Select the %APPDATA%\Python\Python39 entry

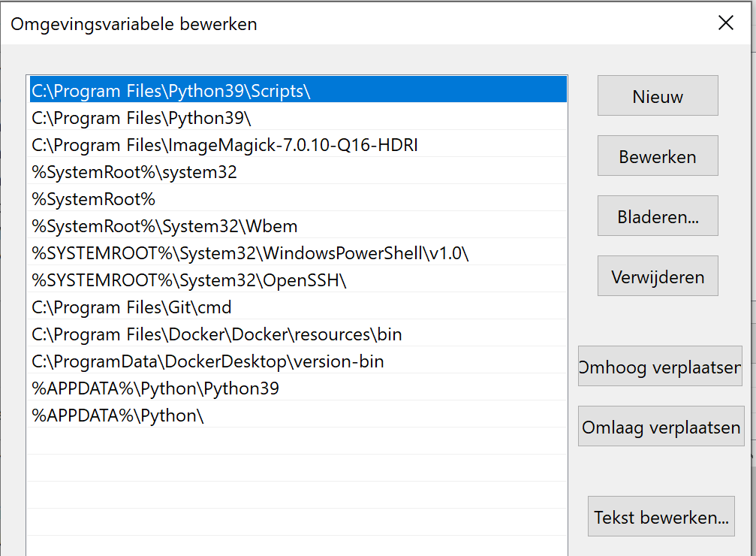(155, 388)
